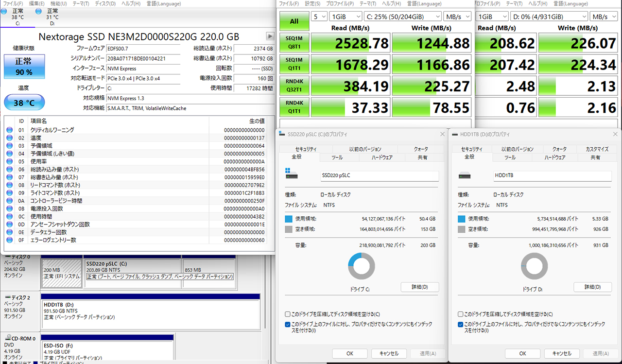Select the C: disk status icon in CrystalDiskInfo
The width and height of the screenshot is (622, 364).
tap(4, 11)
